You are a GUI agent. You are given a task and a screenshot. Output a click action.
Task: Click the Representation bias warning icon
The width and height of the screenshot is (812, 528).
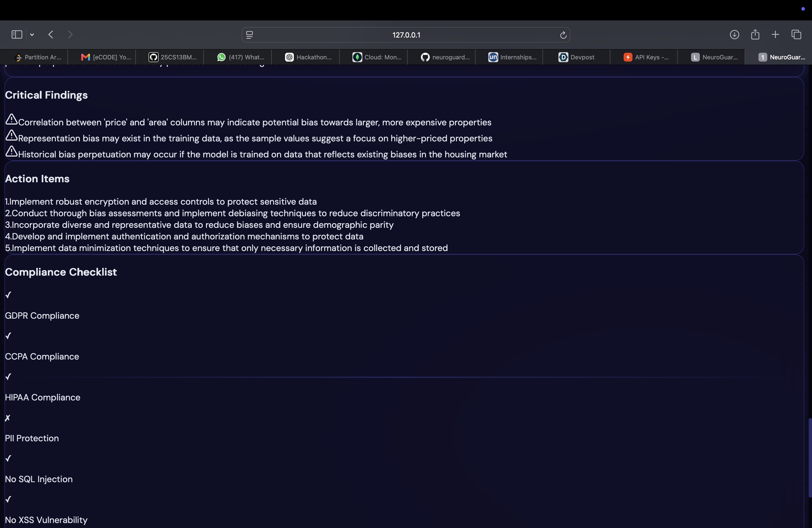click(12, 135)
